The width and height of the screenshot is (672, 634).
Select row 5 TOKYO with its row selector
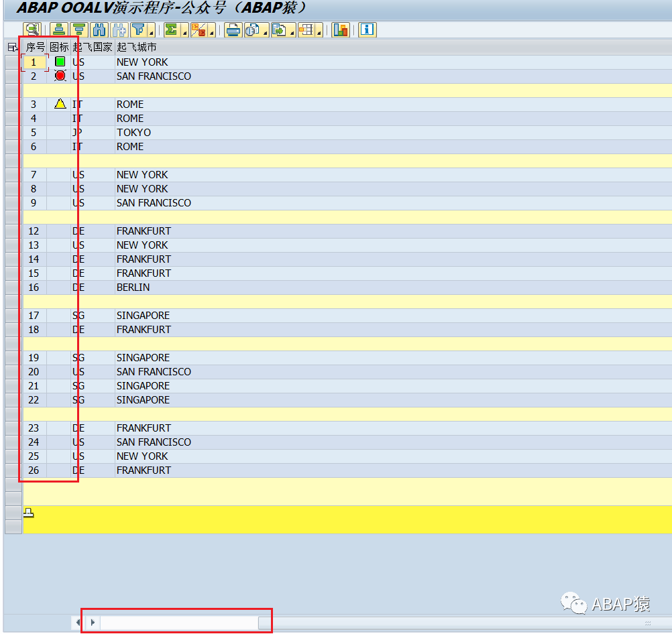(x=13, y=133)
